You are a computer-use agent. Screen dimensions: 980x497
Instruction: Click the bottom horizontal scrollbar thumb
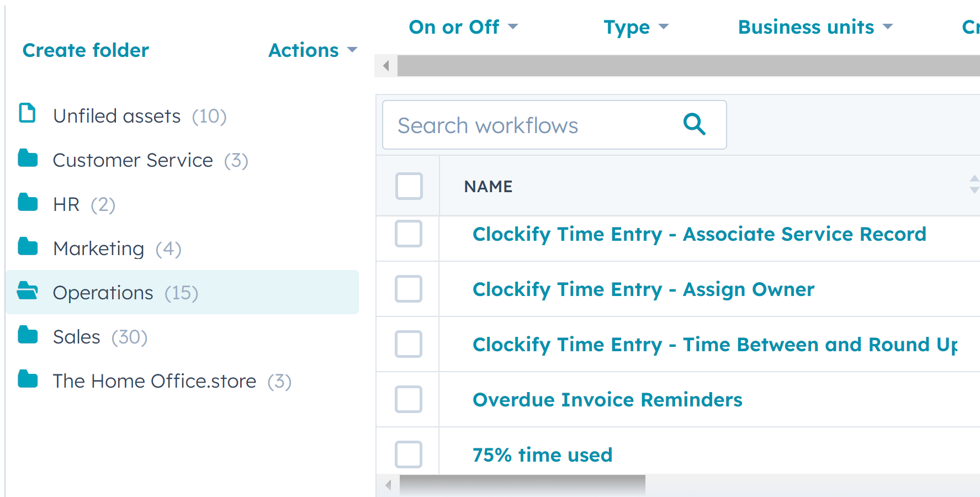coord(522,485)
